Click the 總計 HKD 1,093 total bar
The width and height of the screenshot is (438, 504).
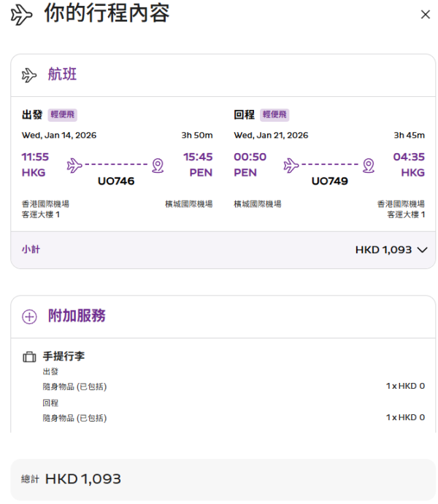click(223, 479)
